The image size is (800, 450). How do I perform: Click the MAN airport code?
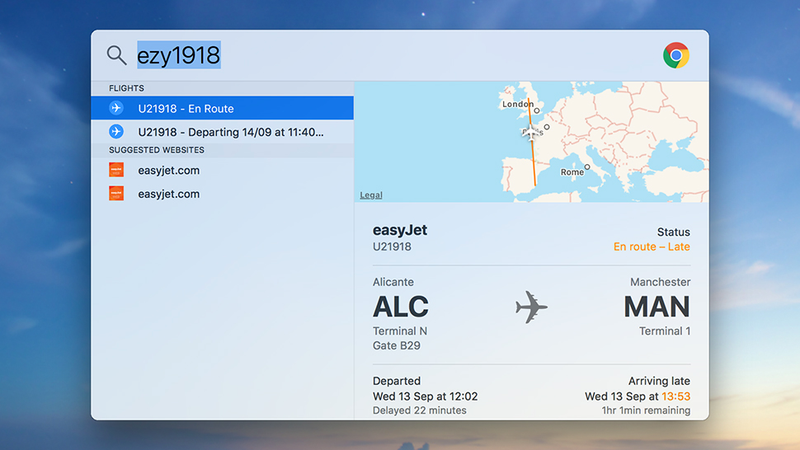657,307
